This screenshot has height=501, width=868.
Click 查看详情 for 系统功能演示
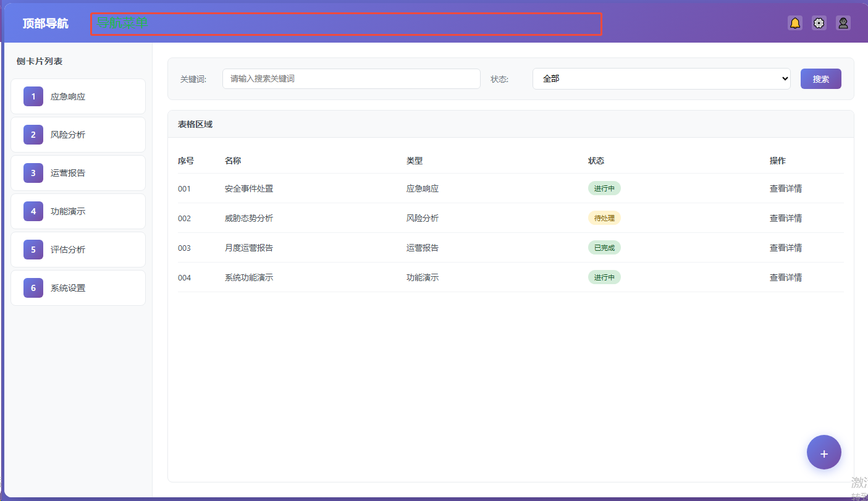pos(785,277)
